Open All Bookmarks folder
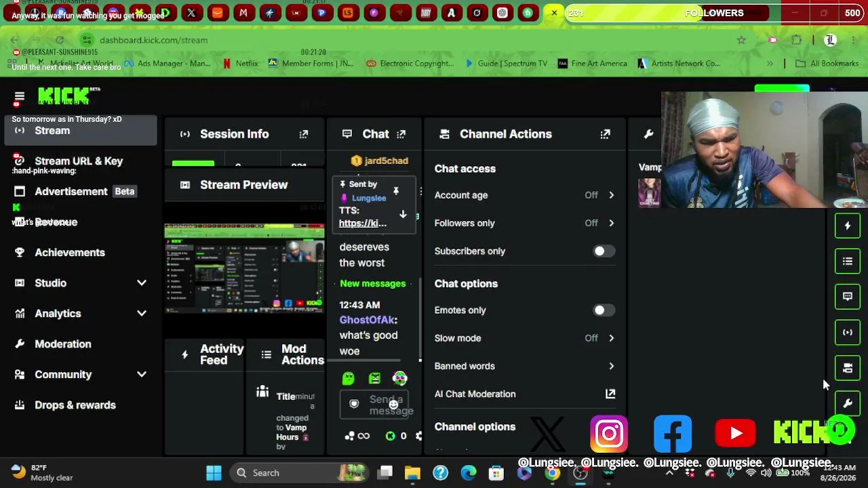The height and width of the screenshot is (488, 868). coord(827,64)
